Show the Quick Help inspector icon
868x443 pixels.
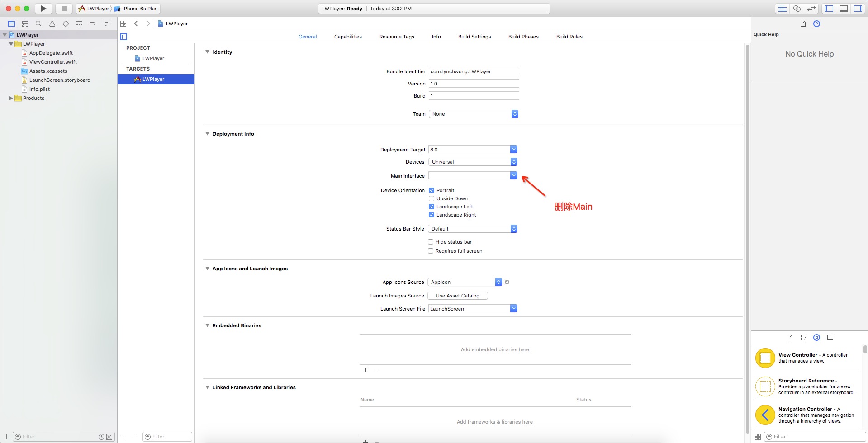point(816,24)
